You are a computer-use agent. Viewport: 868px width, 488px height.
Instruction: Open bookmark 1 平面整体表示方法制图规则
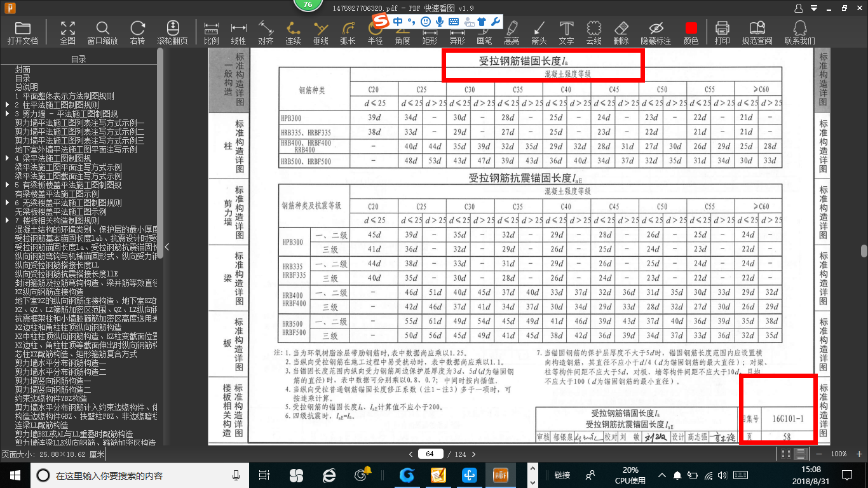click(64, 96)
